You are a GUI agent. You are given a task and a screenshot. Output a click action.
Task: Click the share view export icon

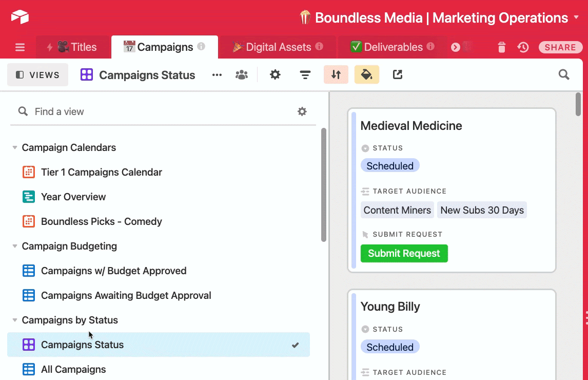(398, 75)
